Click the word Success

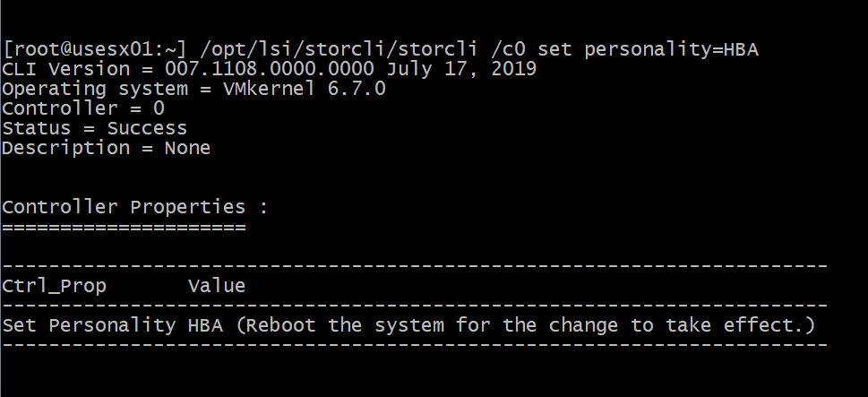(147, 128)
